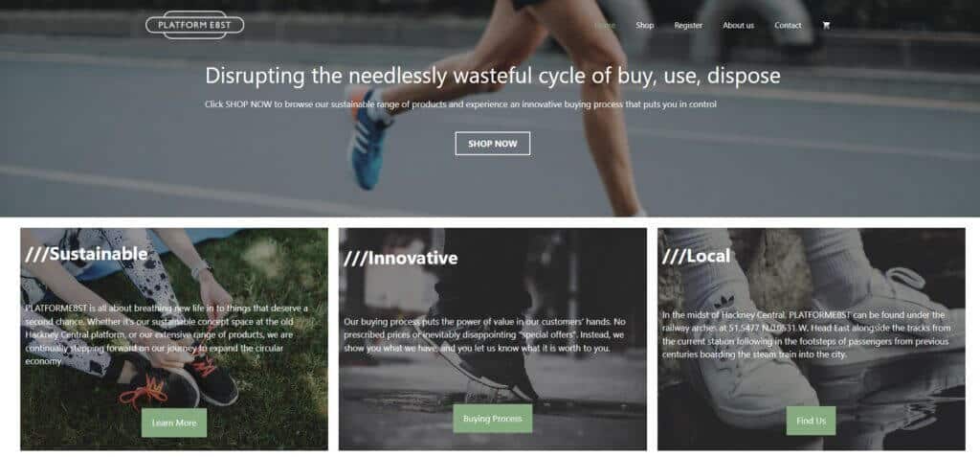Click the Hackney Central location paragraph
Viewport: 980px width, 457px height.
coord(808,335)
